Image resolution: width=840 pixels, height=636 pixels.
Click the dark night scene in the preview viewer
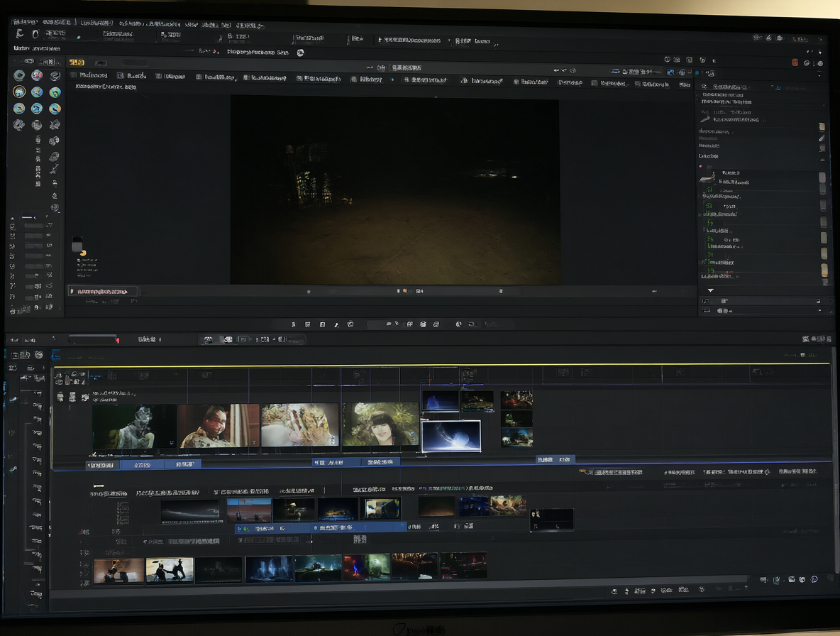[x=395, y=190]
